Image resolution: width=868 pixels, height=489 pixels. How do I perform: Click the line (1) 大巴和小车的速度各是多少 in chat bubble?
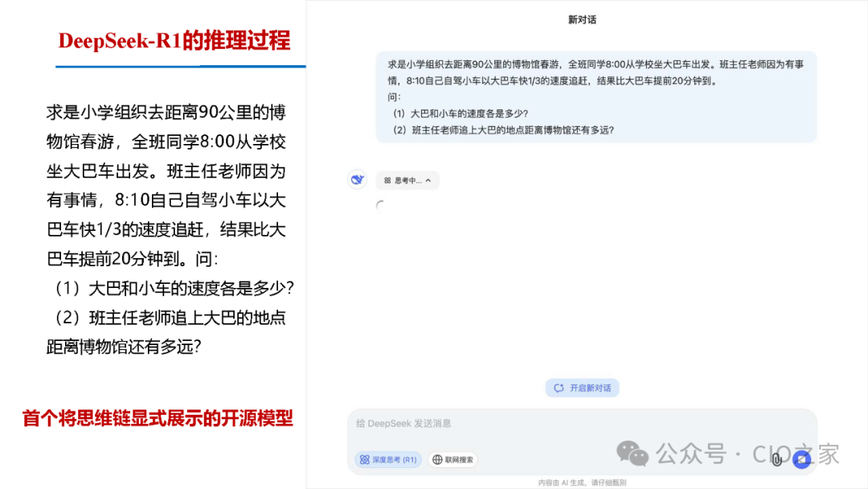pyautogui.click(x=461, y=113)
